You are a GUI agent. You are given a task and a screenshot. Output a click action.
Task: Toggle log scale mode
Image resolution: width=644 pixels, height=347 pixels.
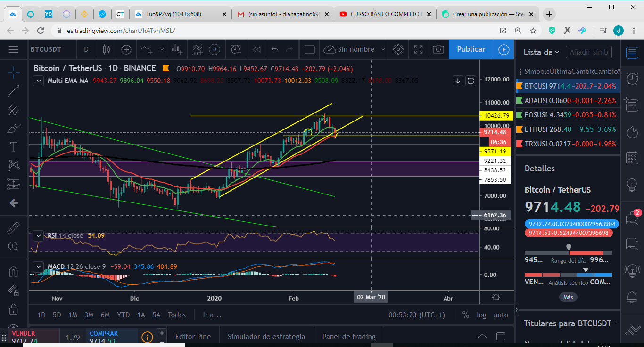point(481,315)
